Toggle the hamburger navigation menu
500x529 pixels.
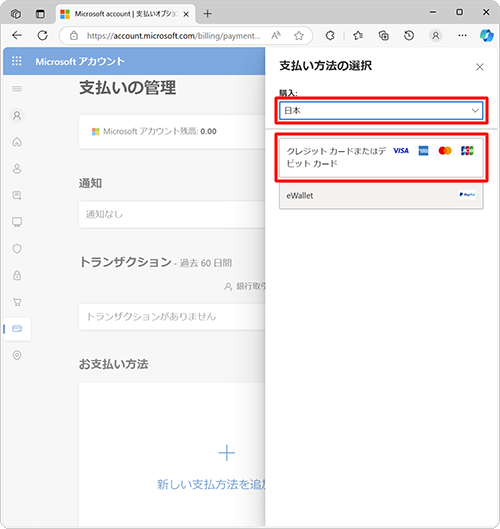pyautogui.click(x=17, y=89)
